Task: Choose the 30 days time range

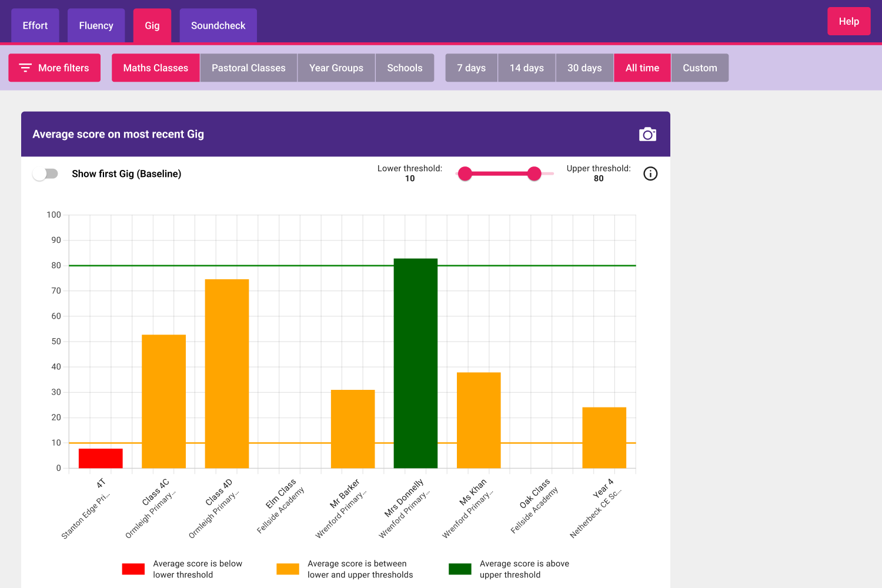Action: tap(584, 68)
